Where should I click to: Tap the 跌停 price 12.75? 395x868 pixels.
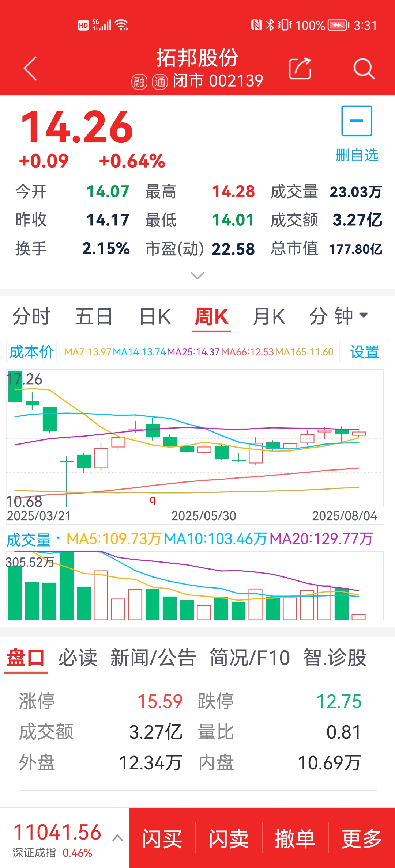[x=339, y=701]
